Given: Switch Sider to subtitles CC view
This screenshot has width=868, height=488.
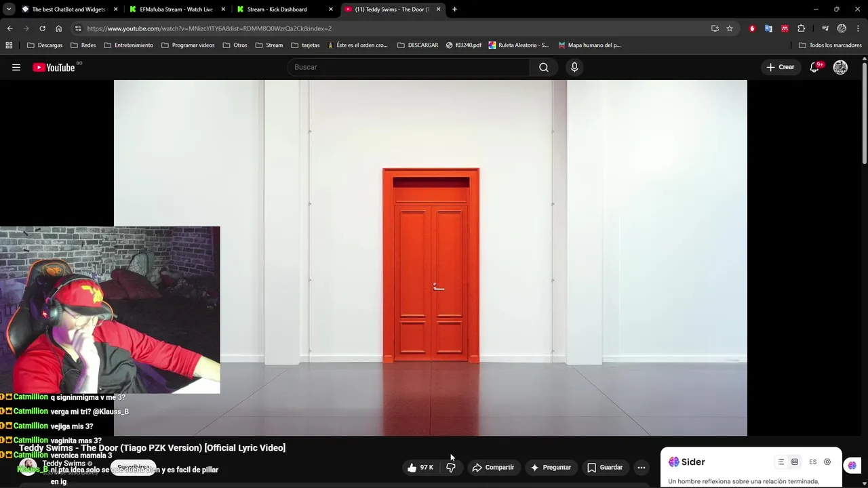Looking at the screenshot, I should [795, 462].
